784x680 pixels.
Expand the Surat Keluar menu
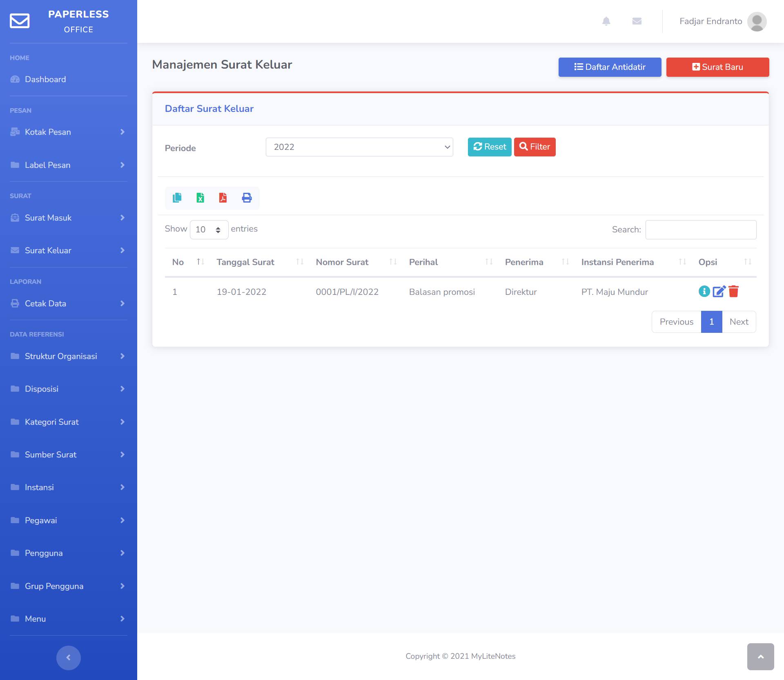click(x=69, y=250)
